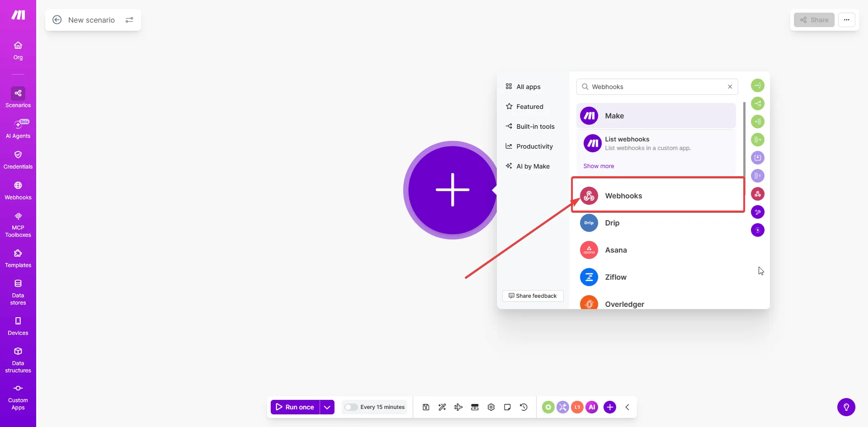Click Show more link

point(599,166)
